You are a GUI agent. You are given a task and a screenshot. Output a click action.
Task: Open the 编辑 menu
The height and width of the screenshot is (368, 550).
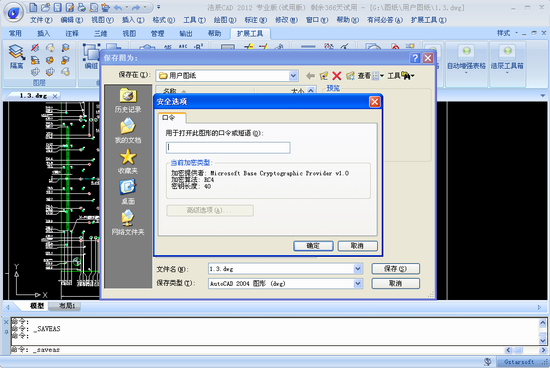coord(72,20)
